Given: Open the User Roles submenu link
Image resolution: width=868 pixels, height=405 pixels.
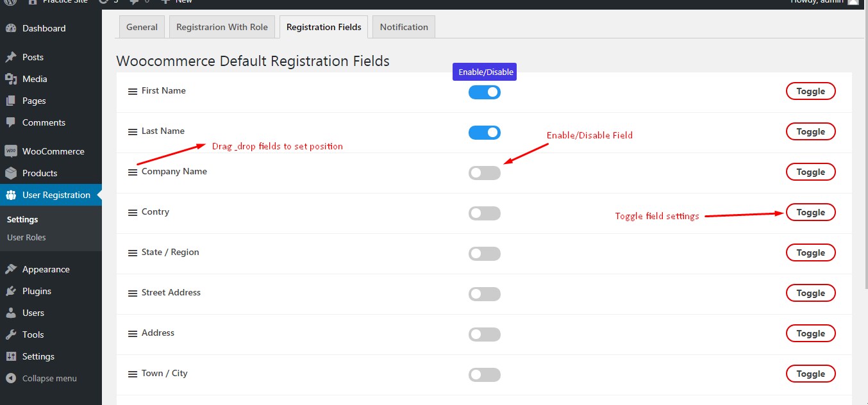Looking at the screenshot, I should tap(26, 237).
